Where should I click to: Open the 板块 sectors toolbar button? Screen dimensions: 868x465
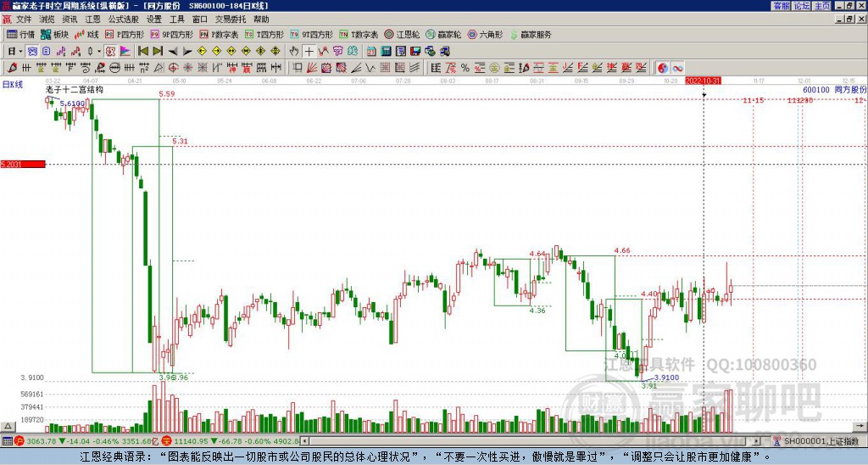click(x=54, y=34)
